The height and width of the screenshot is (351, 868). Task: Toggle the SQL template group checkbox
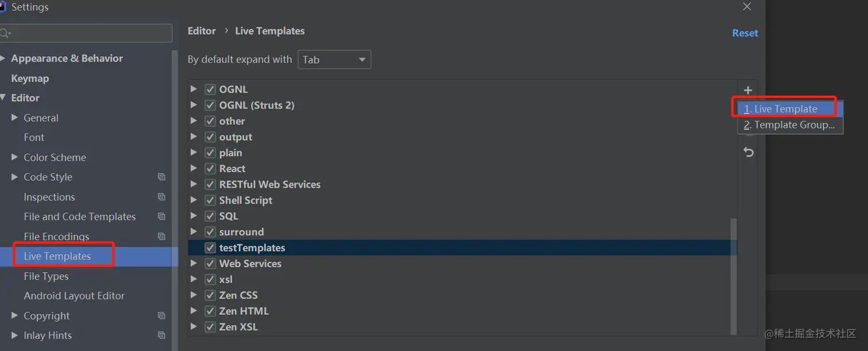pos(210,216)
